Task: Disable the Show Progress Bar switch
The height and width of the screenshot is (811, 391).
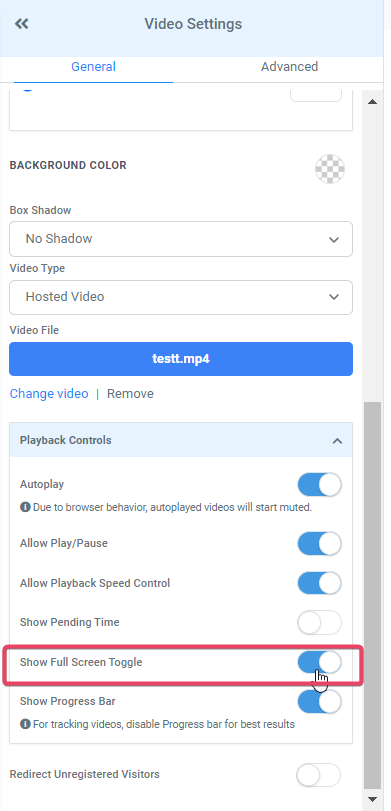Action: point(320,702)
